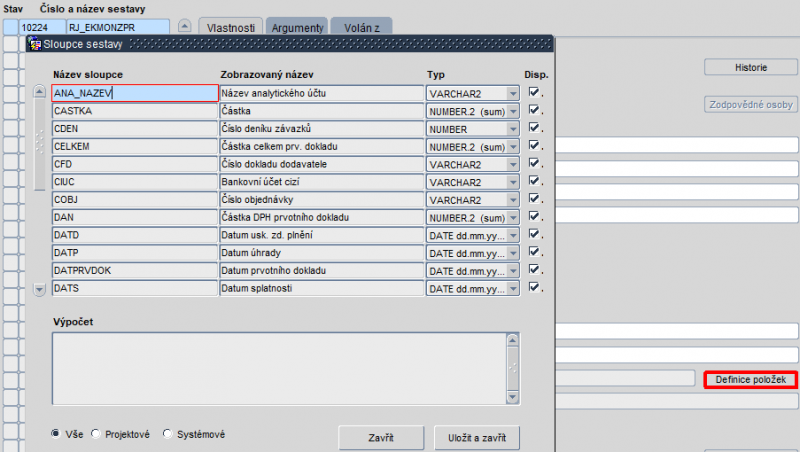This screenshot has height=452, width=800.
Task: Open Typ dropdown for DATPRVDOK row
Action: click(513, 271)
